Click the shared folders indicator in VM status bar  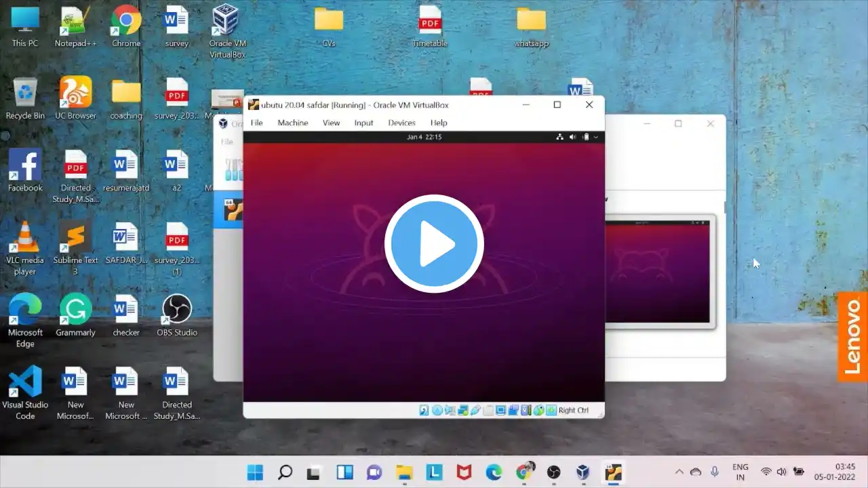click(x=488, y=410)
